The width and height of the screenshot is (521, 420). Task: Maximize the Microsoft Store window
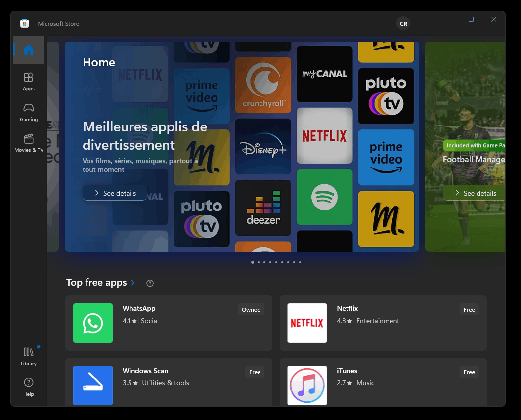(x=471, y=19)
